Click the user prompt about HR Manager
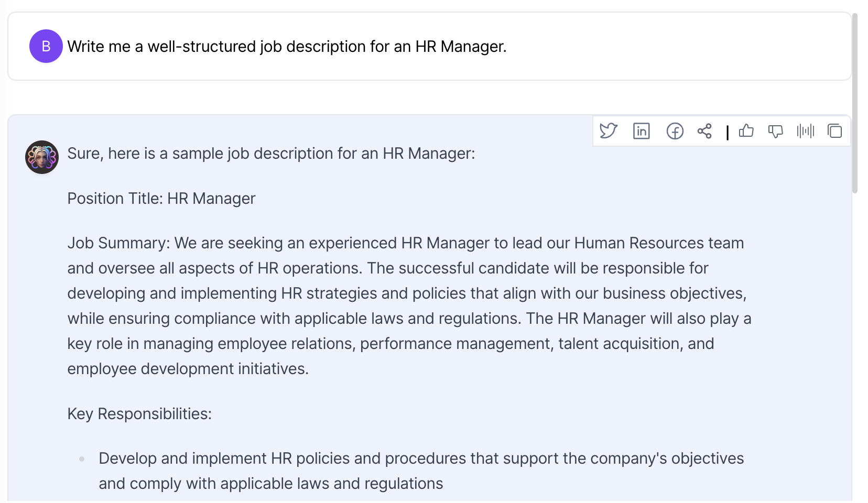 click(287, 47)
